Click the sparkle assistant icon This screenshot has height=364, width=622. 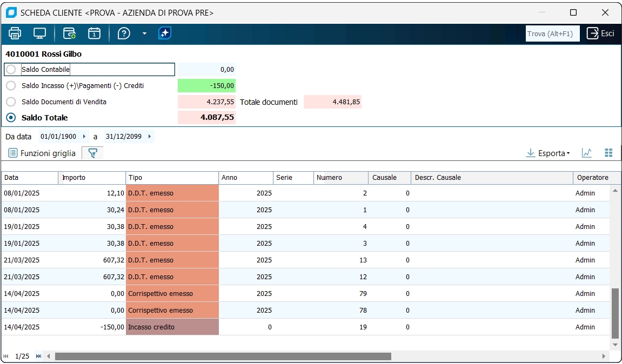pyautogui.click(x=165, y=33)
